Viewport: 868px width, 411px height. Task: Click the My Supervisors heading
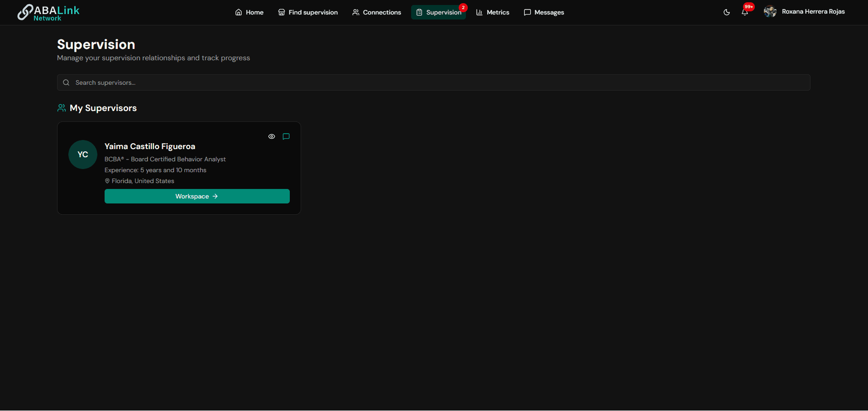point(103,108)
